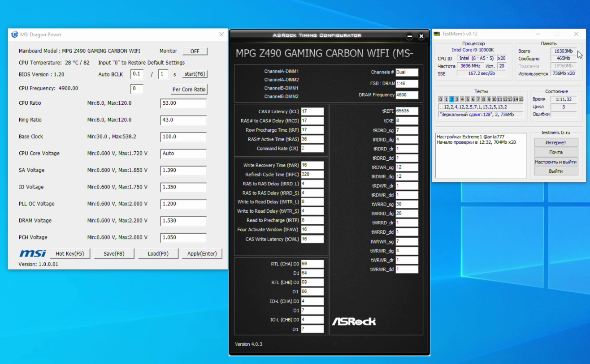Select the Four Activate Window (tFAW) field
Screen dimensions: 590x364
(x=312, y=230)
